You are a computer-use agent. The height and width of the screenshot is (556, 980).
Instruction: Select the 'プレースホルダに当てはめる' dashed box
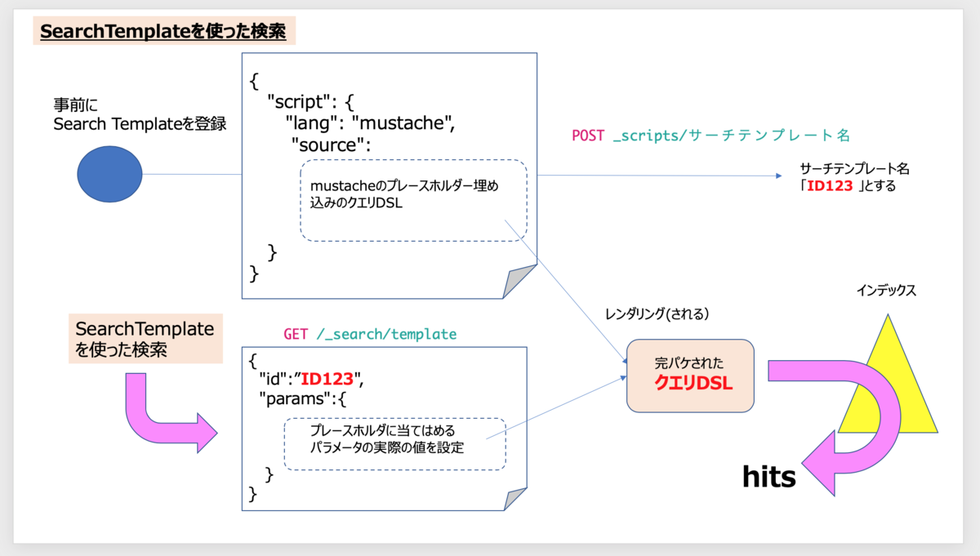point(394,443)
